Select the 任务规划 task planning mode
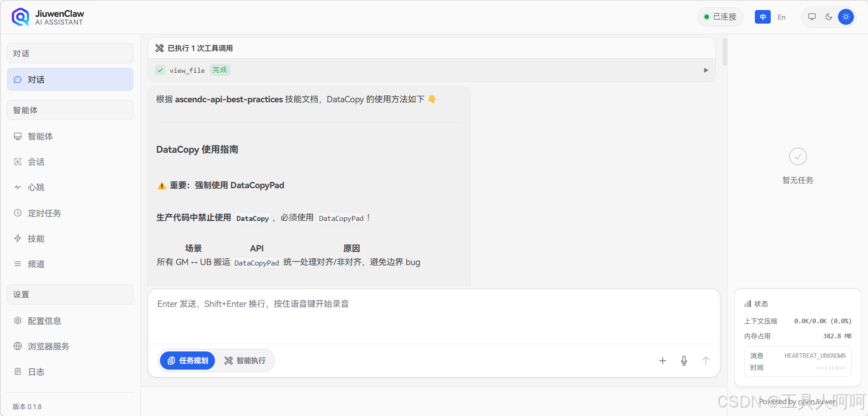This screenshot has height=416, width=868. coord(187,361)
